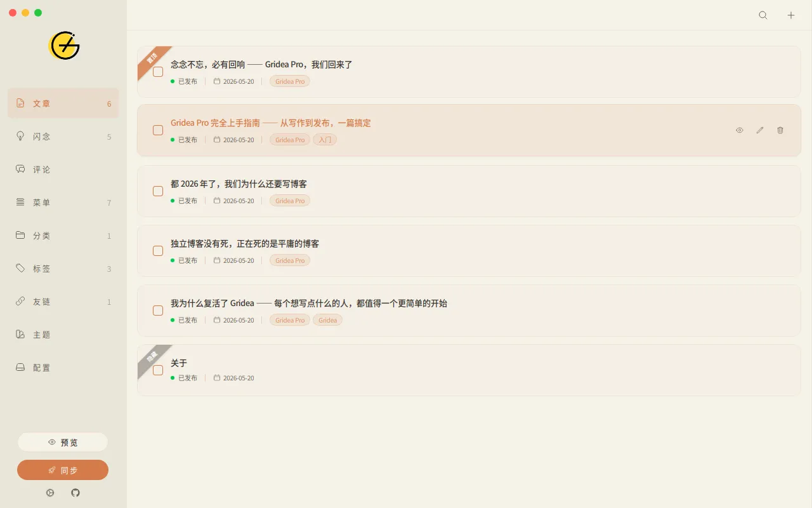The image size is (812, 508).
Task: Delete the Gridea Pro 完全上手指南 article via trash icon
Action: coord(780,130)
